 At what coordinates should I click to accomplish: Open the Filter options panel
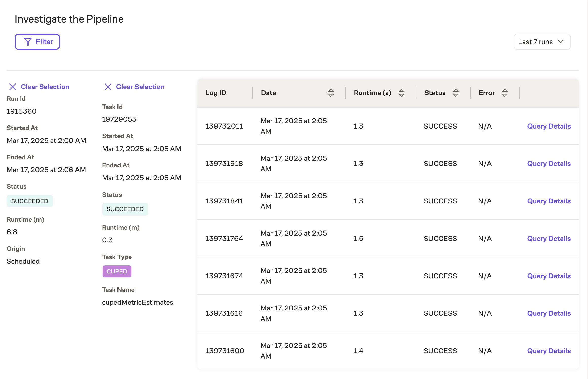click(x=37, y=41)
